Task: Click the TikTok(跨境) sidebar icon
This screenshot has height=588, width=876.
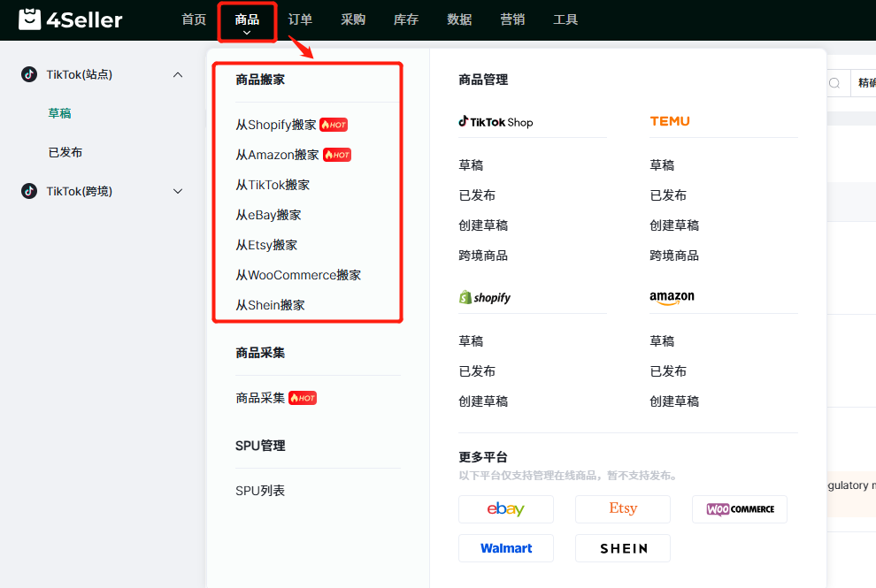Action: click(x=29, y=191)
